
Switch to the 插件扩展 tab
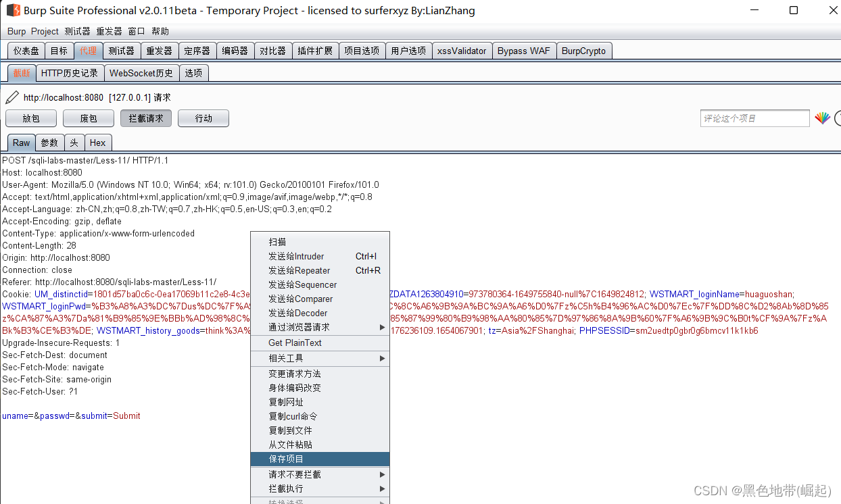click(315, 51)
